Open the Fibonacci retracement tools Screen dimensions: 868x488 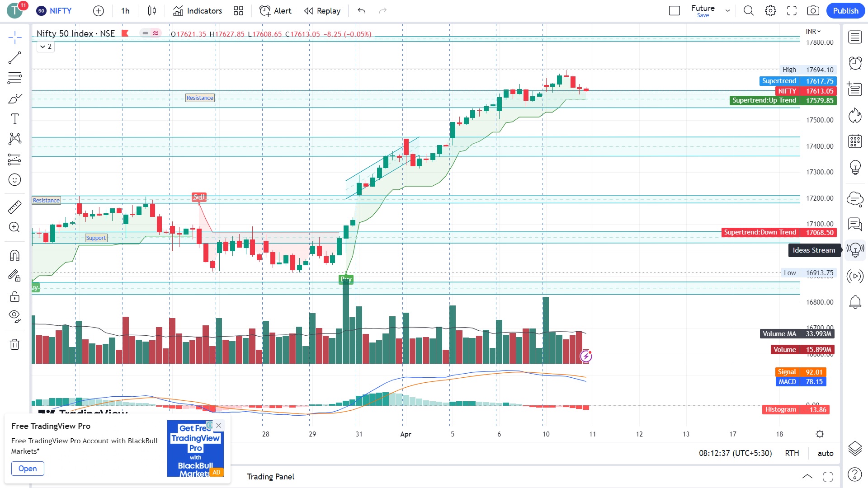tap(15, 78)
